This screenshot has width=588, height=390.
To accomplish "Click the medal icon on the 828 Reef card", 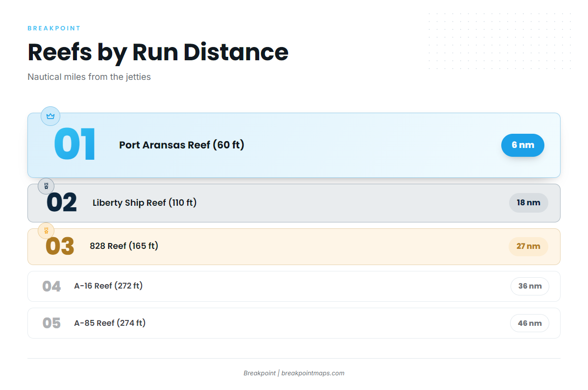I will (46, 231).
